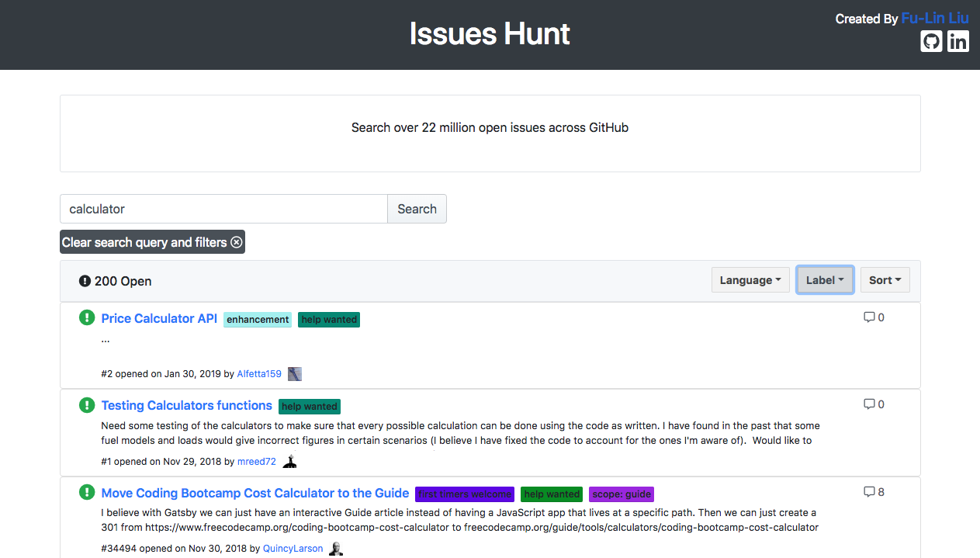Click Alfetta159's avatar thumbnail

[294, 373]
